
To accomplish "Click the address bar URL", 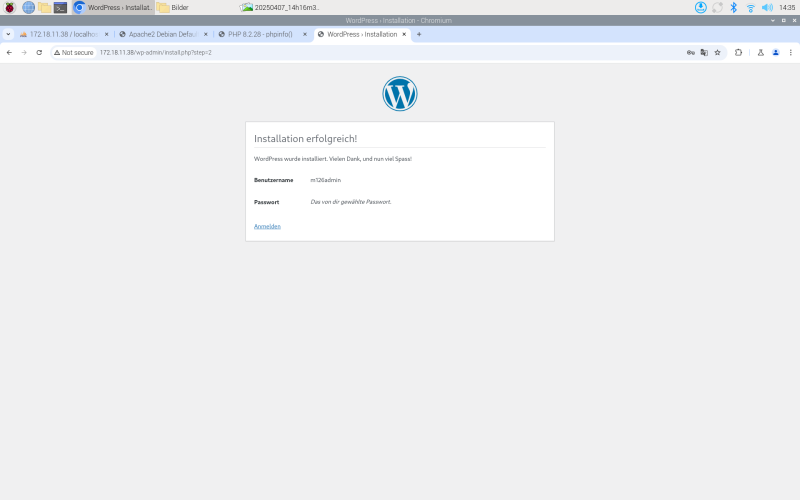I will (156, 53).
